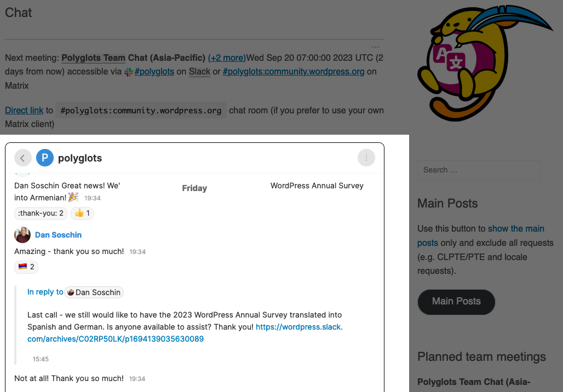Toggle the :thank-you: reaction on the message

pos(40,213)
